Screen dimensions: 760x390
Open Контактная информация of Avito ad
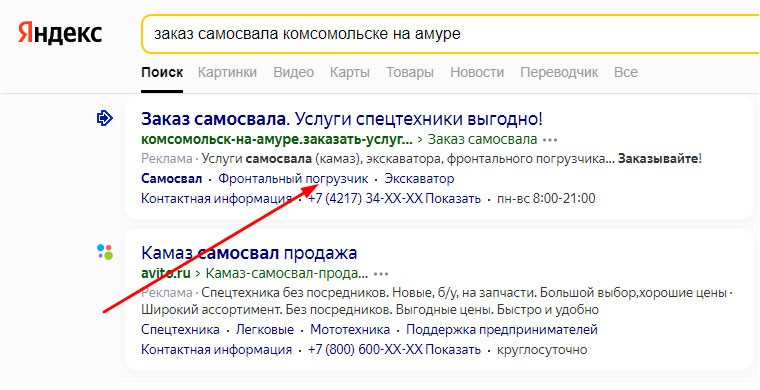tap(216, 350)
